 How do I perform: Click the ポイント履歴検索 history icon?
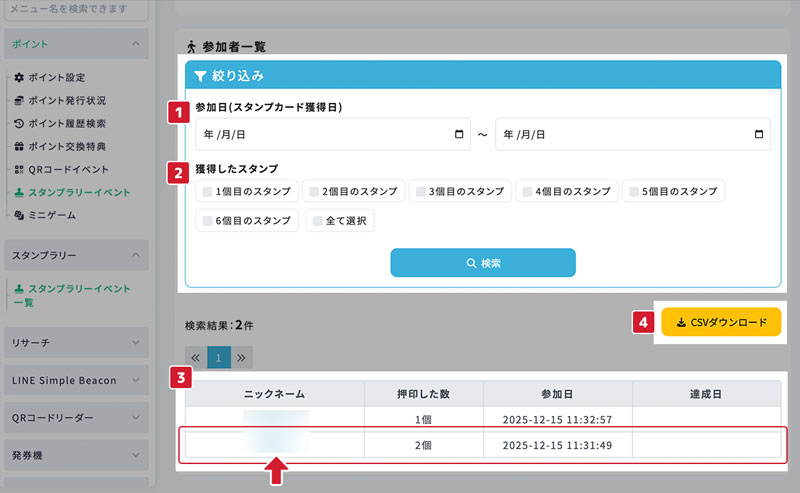pos(19,124)
